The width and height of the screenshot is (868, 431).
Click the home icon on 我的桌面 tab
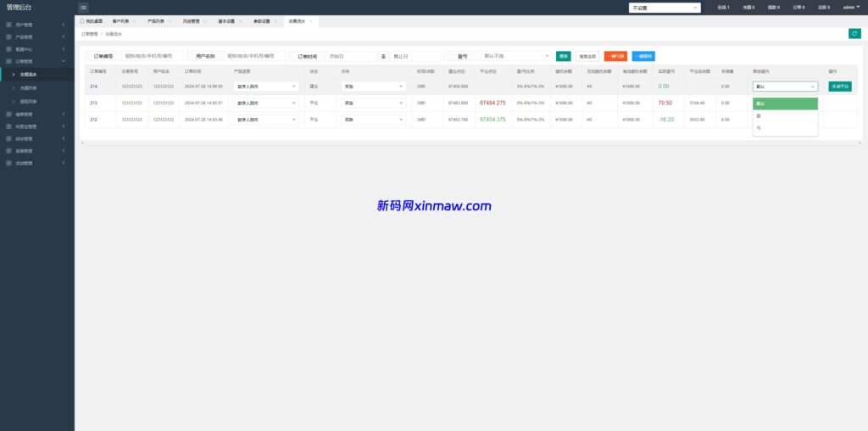(82, 20)
